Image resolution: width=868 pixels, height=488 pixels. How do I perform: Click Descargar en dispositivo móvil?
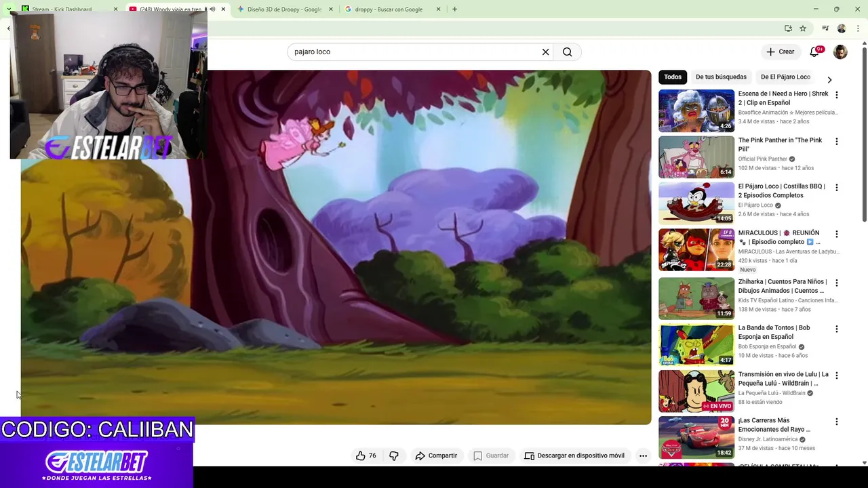(x=574, y=455)
